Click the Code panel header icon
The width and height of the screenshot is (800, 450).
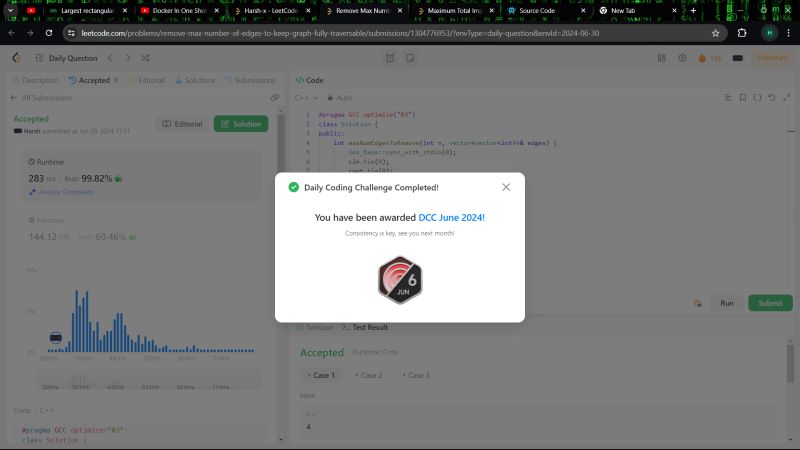click(x=300, y=80)
